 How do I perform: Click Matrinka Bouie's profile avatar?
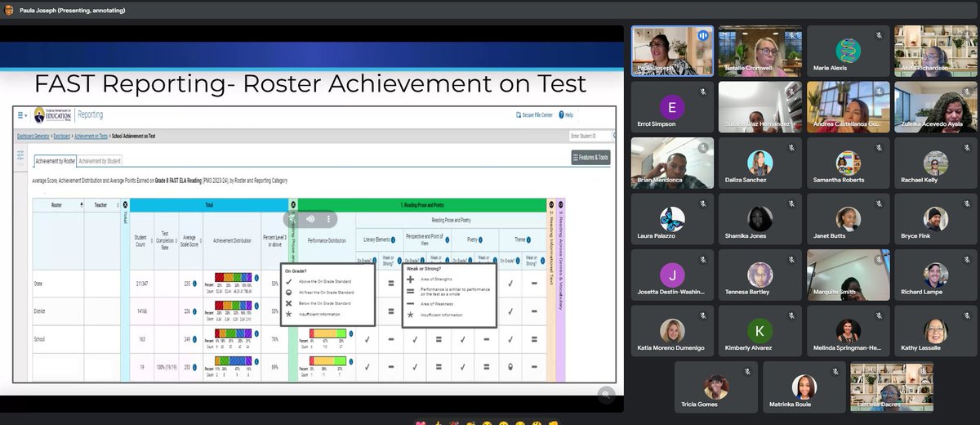click(804, 387)
